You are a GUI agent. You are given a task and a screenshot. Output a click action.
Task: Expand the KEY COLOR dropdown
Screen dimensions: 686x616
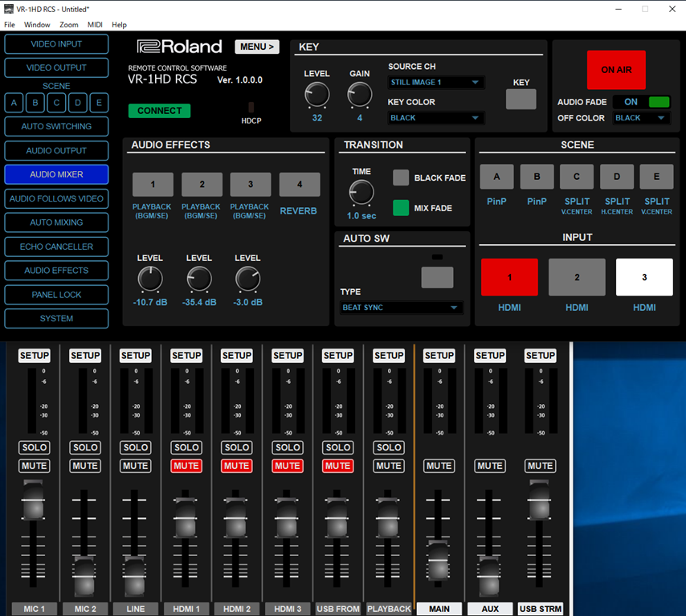435,118
